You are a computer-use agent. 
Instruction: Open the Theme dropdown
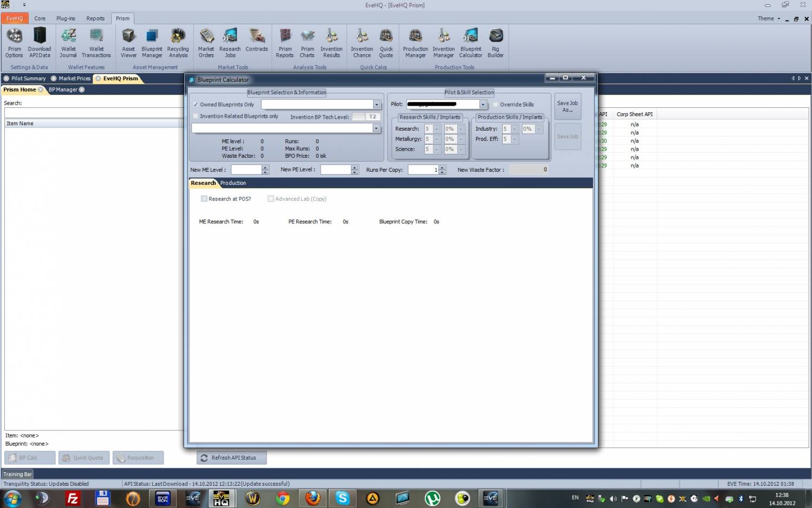(x=769, y=18)
